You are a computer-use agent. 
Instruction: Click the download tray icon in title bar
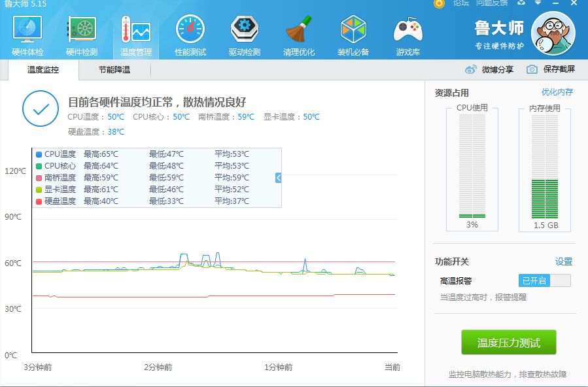pyautogui.click(x=521, y=3)
